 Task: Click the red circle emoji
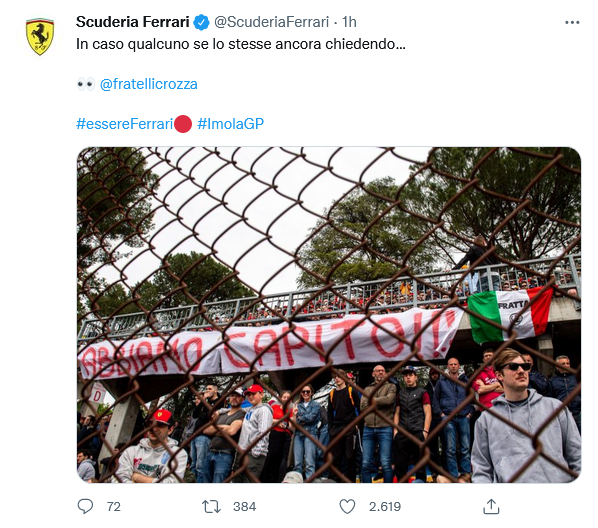click(x=183, y=124)
